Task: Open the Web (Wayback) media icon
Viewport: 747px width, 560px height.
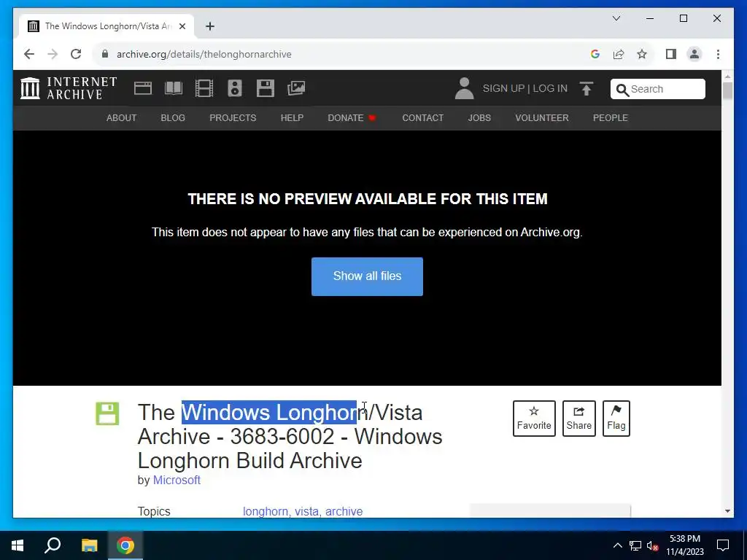Action: tap(143, 88)
